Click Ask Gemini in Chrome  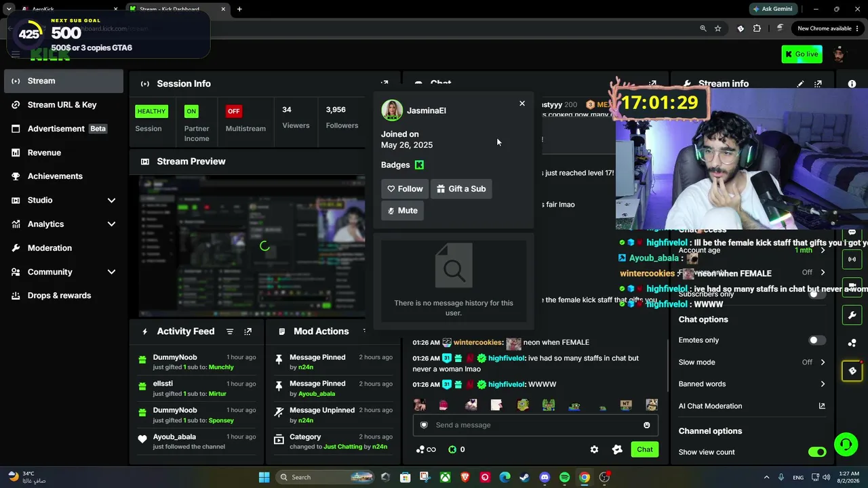[x=772, y=9]
